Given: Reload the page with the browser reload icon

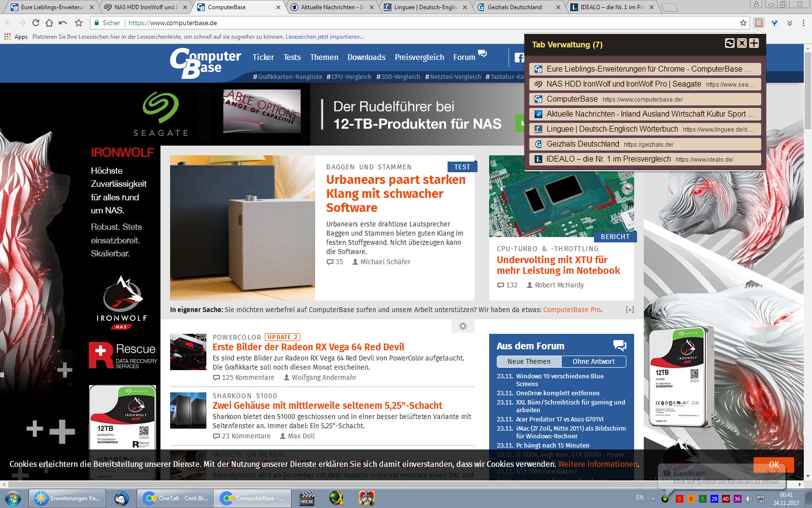Looking at the screenshot, I should pos(36,23).
